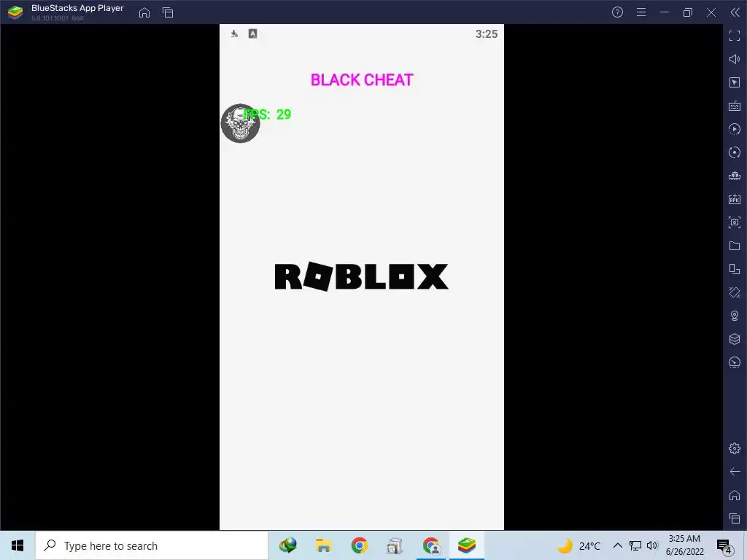Screen dimensions: 747x560
Task: Click the rotate screen icon
Action: click(x=735, y=292)
